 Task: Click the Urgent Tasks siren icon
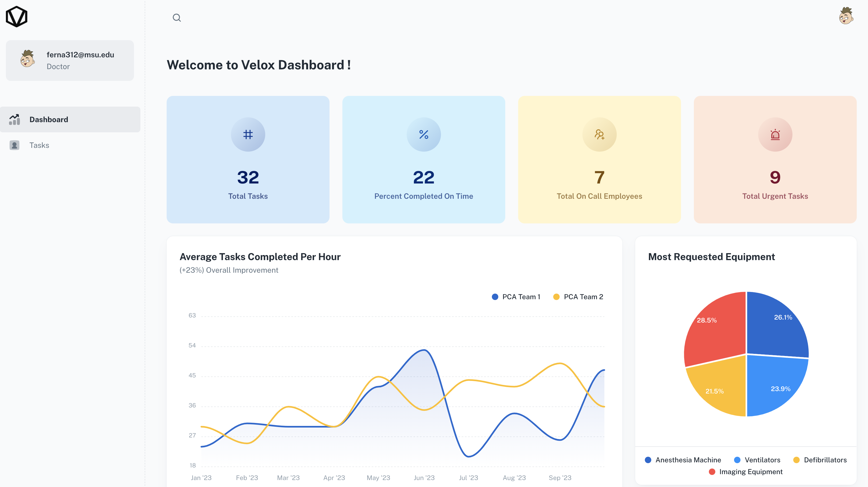775,134
